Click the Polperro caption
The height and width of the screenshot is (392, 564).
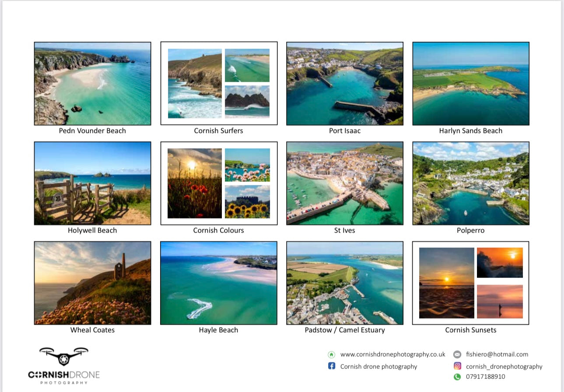click(x=471, y=230)
